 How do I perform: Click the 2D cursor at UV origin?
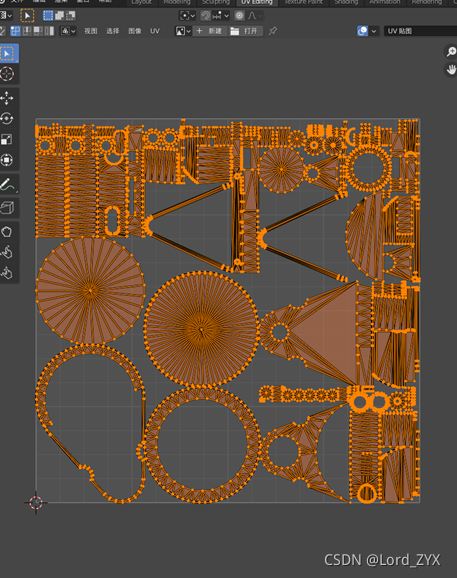(x=36, y=502)
